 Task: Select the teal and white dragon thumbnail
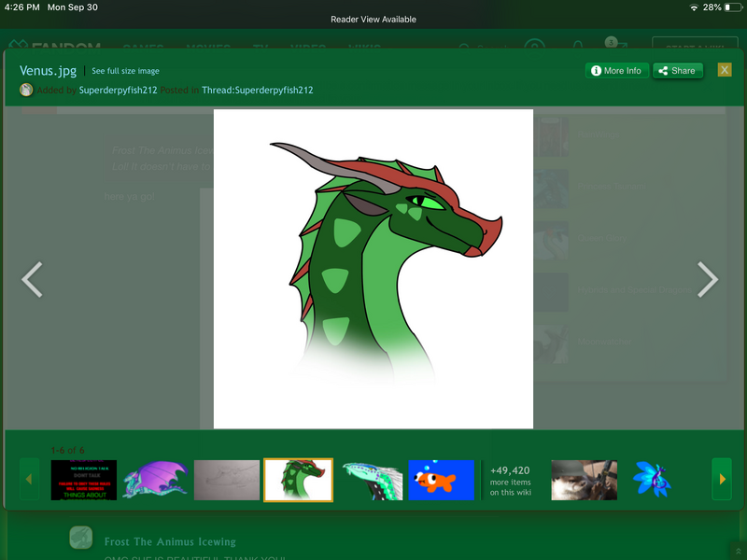coord(371,480)
